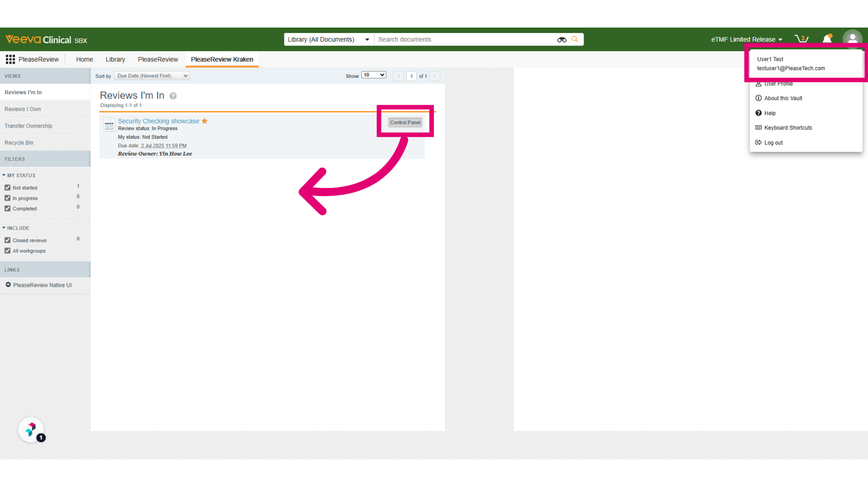Click the email testuser1@PleaseTech.com
868x488 pixels.
pos(791,68)
